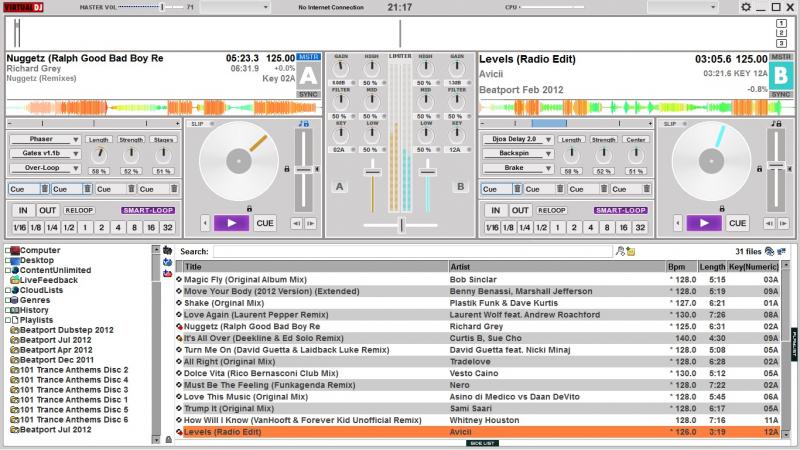The width and height of the screenshot is (800, 450).
Task: Delete deck B's fourth cue point
Action: point(646,189)
